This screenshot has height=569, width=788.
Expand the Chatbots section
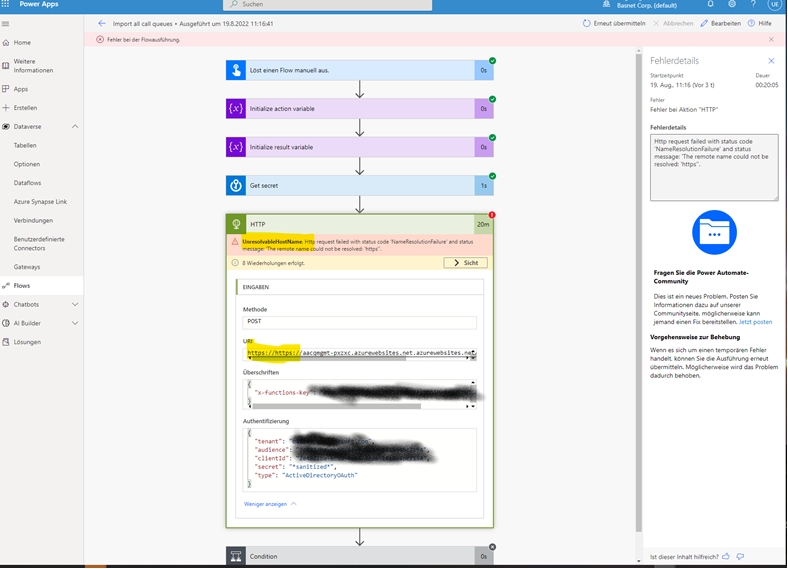point(75,305)
